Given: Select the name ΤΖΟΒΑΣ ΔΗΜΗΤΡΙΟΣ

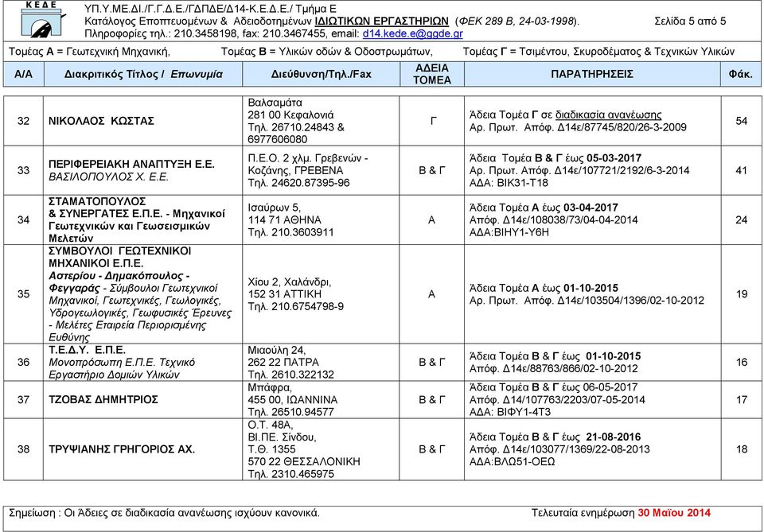Looking at the screenshot, I should [103, 400].
